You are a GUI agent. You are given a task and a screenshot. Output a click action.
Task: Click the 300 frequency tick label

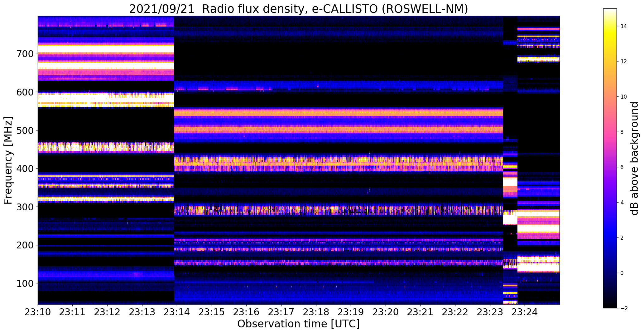(25, 207)
